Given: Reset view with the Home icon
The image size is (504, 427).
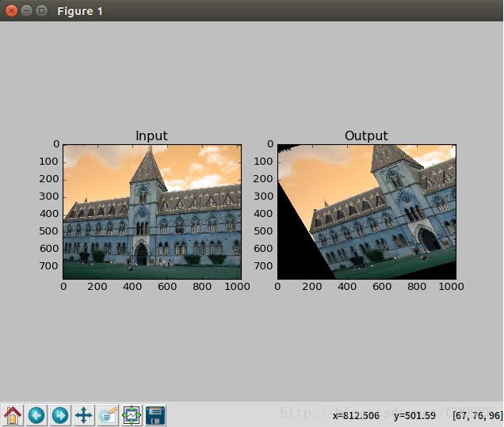Looking at the screenshot, I should [x=12, y=415].
